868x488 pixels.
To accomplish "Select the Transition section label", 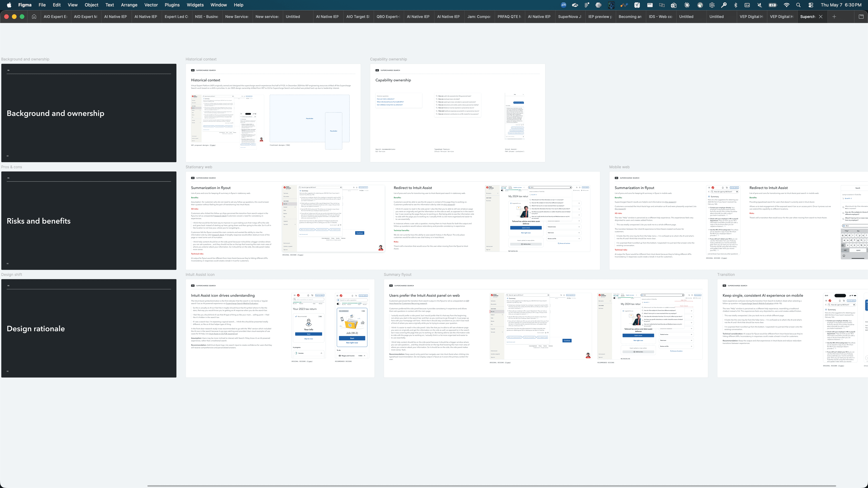I will pos(726,274).
